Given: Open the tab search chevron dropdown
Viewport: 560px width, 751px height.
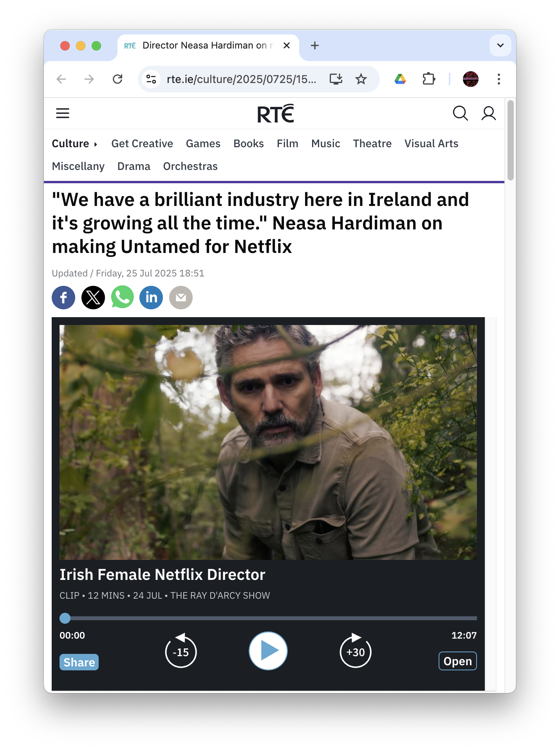Looking at the screenshot, I should 500,45.
